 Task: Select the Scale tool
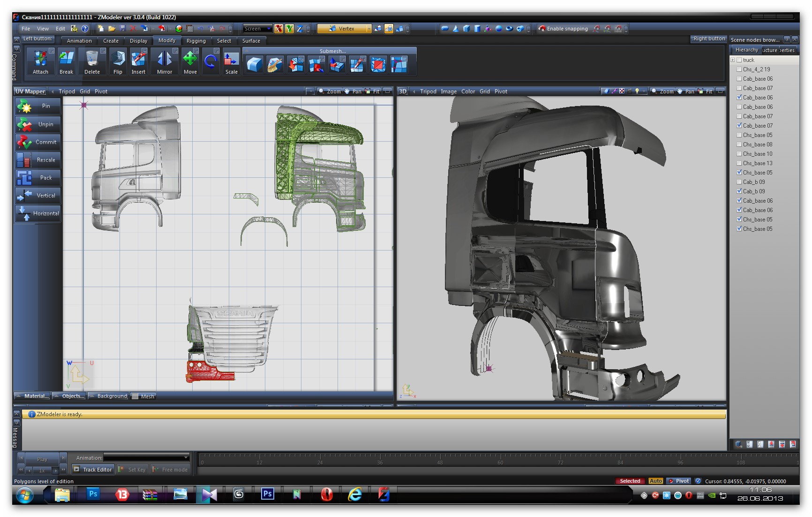point(231,59)
